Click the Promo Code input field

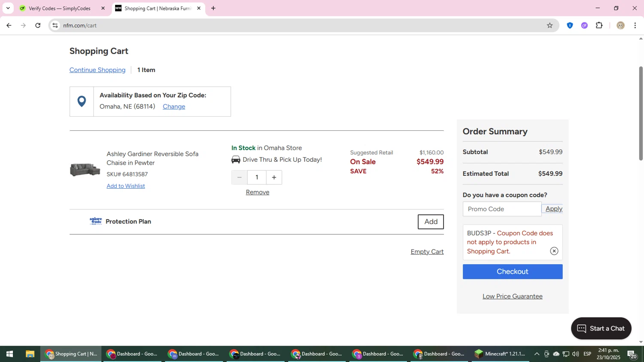(x=502, y=209)
